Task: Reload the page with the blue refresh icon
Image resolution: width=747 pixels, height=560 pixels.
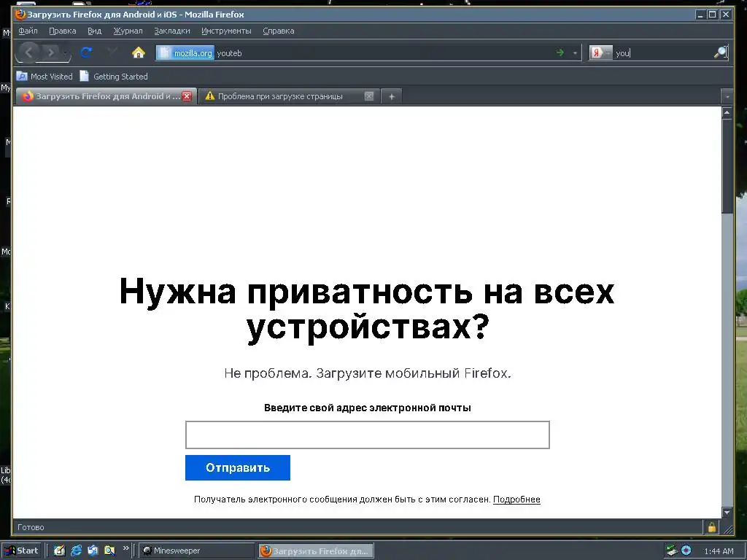Action: coord(86,52)
